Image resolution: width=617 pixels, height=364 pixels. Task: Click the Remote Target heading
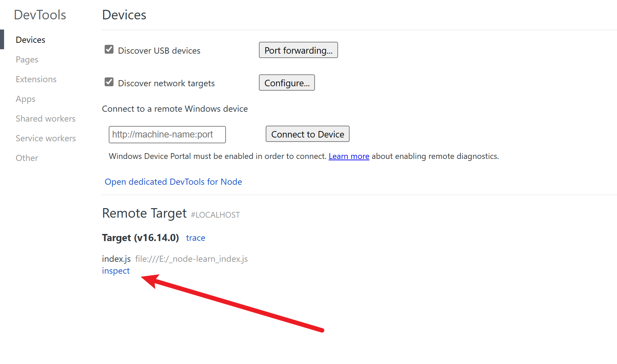144,213
